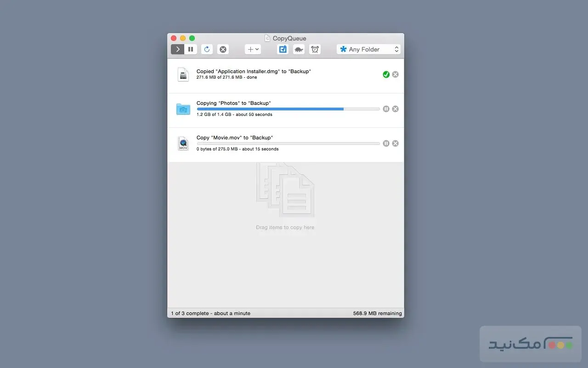Viewport: 588px width, 368px height.
Task: Toggle the blue verify checkbox in the toolbar
Action: coord(283,49)
